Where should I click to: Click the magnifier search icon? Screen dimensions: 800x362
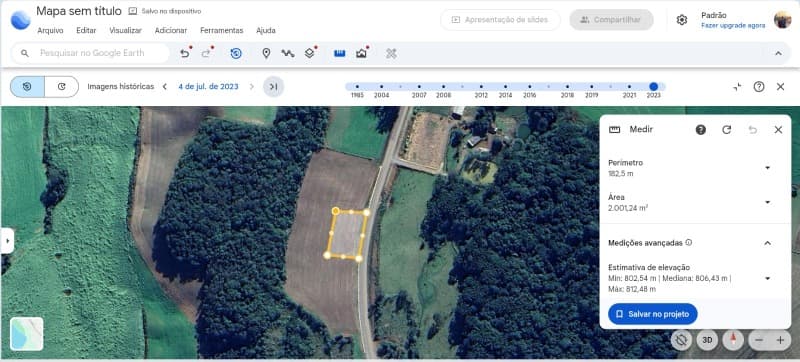tap(25, 53)
